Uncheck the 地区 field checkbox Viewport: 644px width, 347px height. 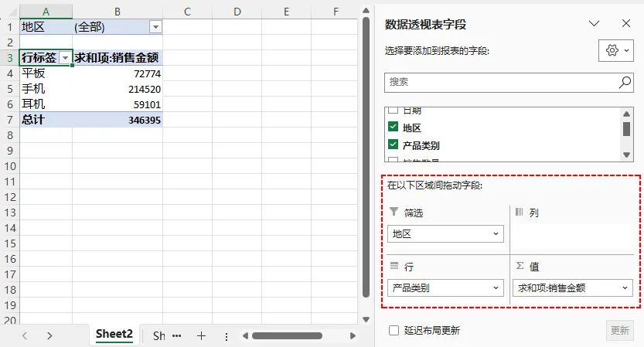tap(393, 127)
